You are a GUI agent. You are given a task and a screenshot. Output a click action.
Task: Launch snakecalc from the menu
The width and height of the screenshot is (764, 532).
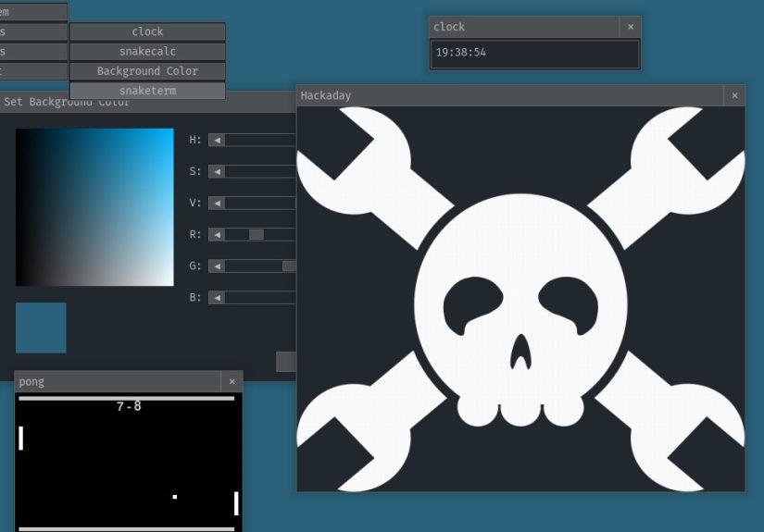tap(147, 52)
